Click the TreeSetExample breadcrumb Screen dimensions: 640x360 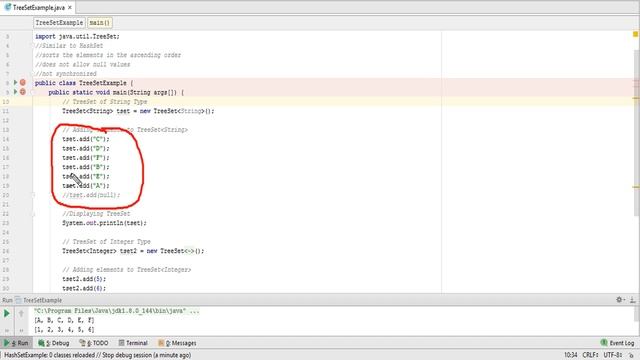(x=59, y=23)
